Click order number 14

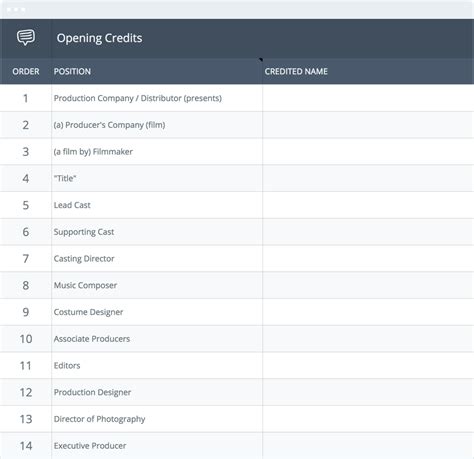pyautogui.click(x=26, y=446)
